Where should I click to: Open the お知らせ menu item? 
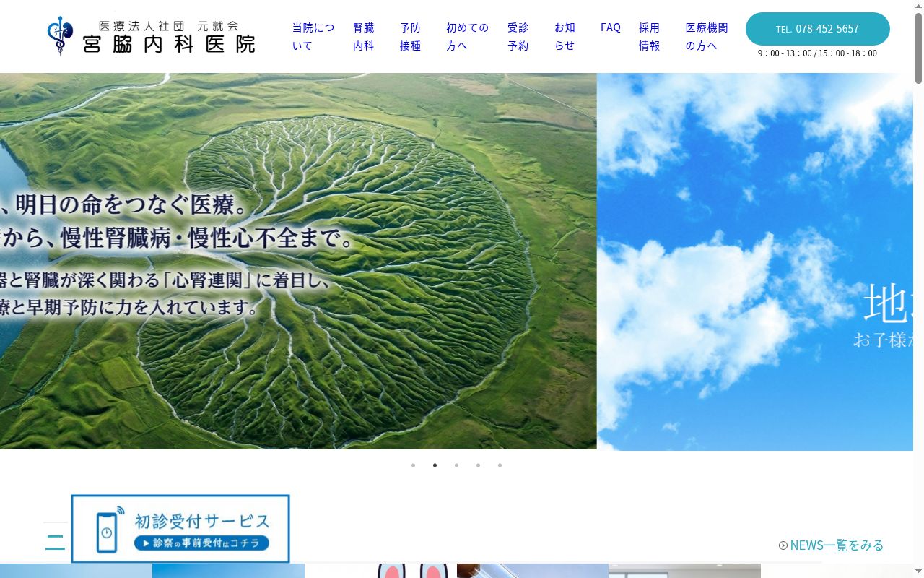[x=565, y=36]
